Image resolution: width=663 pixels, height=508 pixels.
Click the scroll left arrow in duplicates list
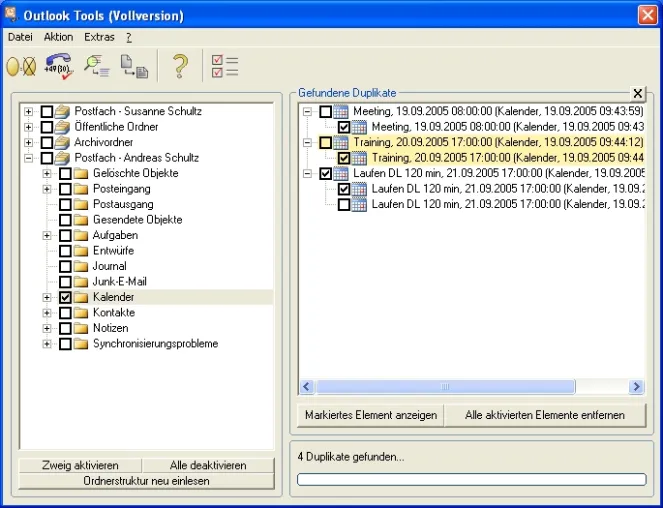point(307,387)
